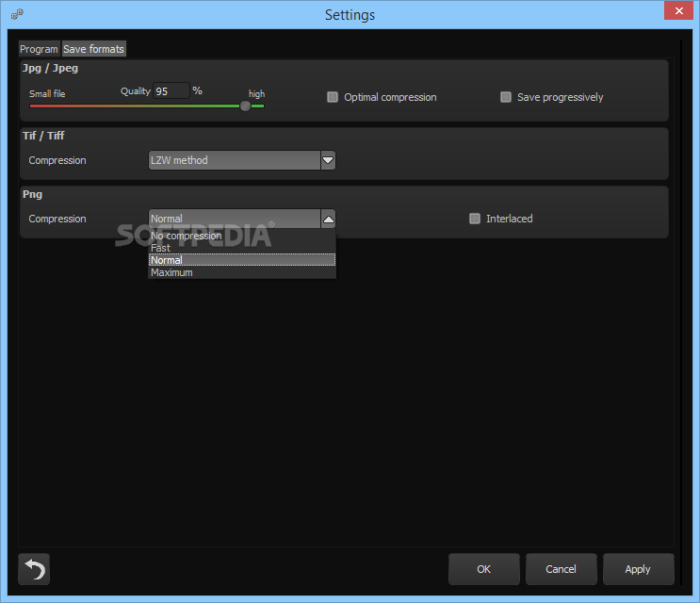Confirm settings with OK button
This screenshot has height=603, width=700.
[x=484, y=569]
